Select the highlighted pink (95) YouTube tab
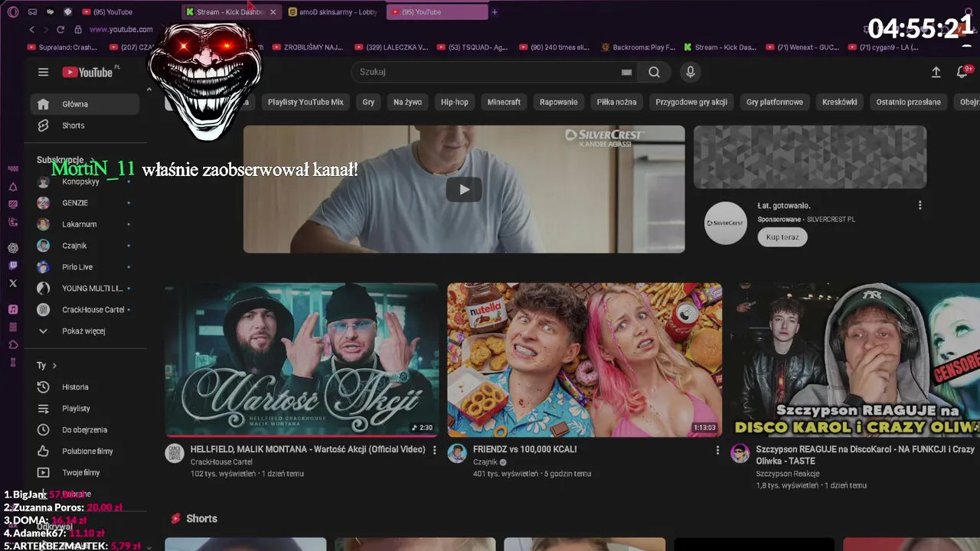This screenshot has height=551, width=980. pos(436,12)
